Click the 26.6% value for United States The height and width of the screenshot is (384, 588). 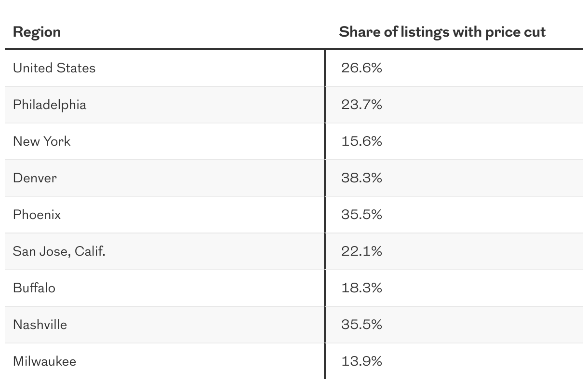[x=361, y=68]
